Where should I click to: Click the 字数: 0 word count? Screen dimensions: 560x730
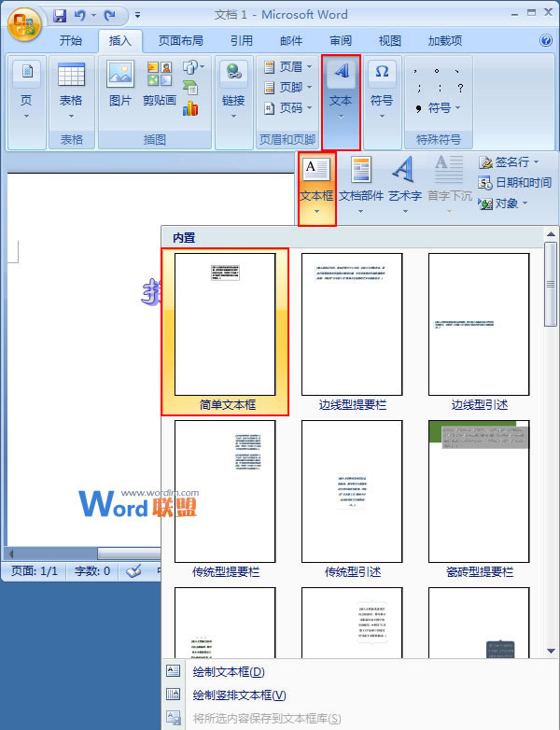coord(92,571)
